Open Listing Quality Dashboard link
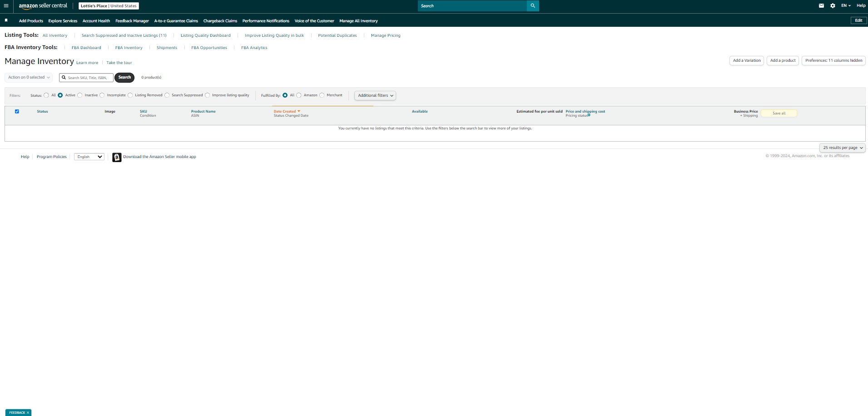Viewport: 868px width, 416px height. click(206, 35)
